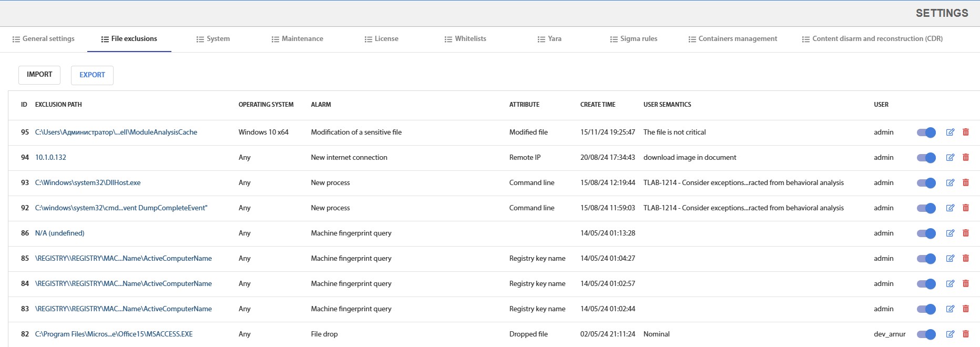Edit exclusion with ID 83

click(950, 309)
